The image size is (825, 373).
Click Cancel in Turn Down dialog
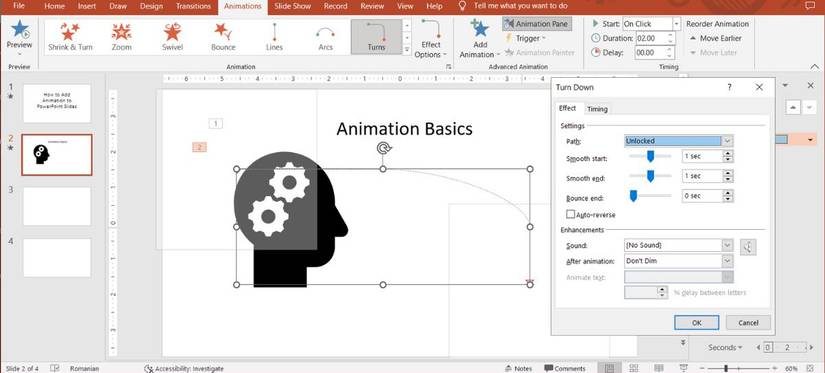748,322
